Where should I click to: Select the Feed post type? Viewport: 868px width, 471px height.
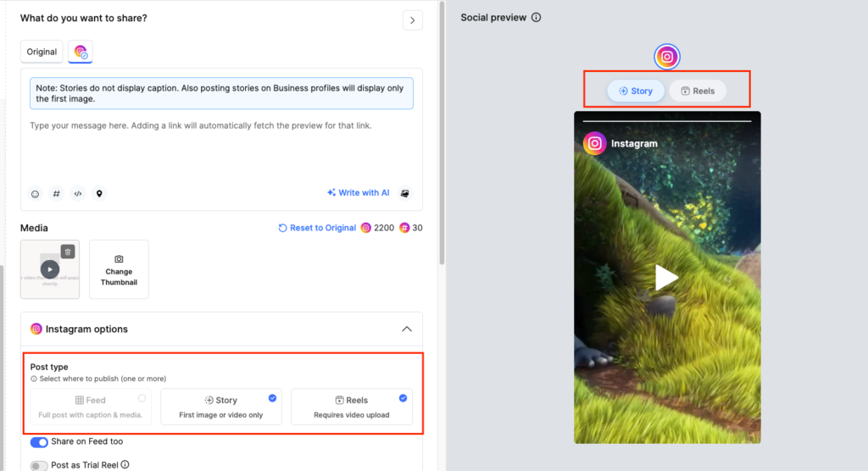(91, 407)
